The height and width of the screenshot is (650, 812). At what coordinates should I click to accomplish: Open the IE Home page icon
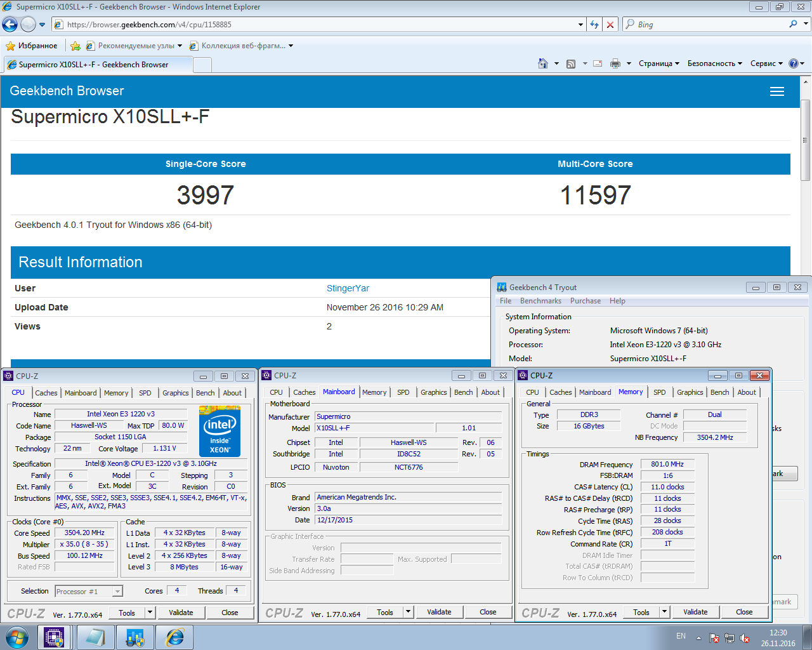pos(542,63)
